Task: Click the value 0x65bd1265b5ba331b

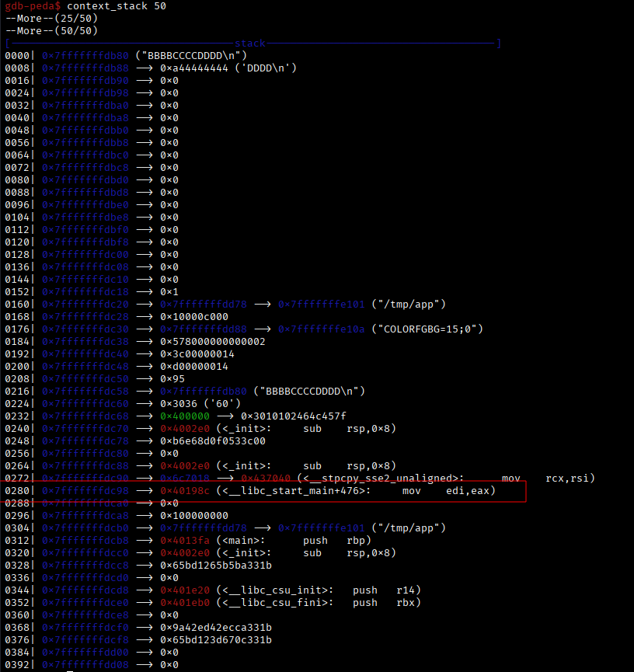Action: [x=216, y=566]
